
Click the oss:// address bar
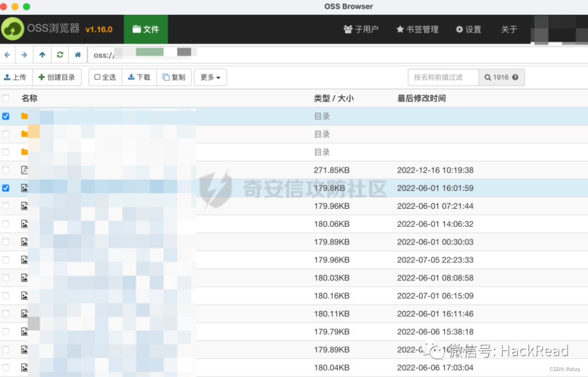338,55
